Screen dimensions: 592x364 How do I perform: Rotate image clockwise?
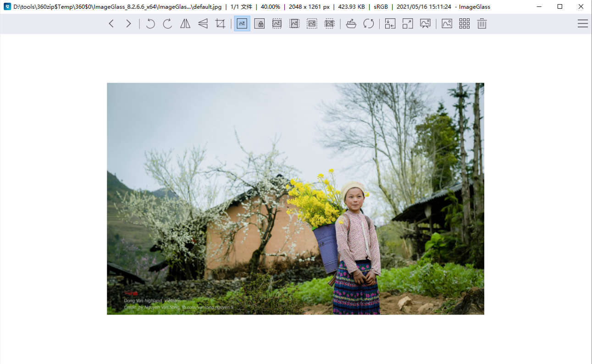(167, 24)
